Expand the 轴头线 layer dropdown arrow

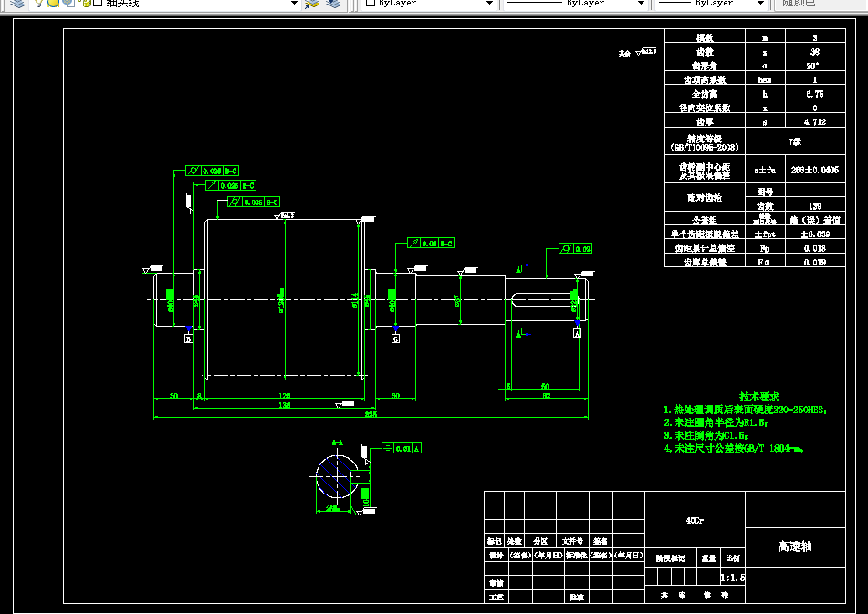[295, 4]
